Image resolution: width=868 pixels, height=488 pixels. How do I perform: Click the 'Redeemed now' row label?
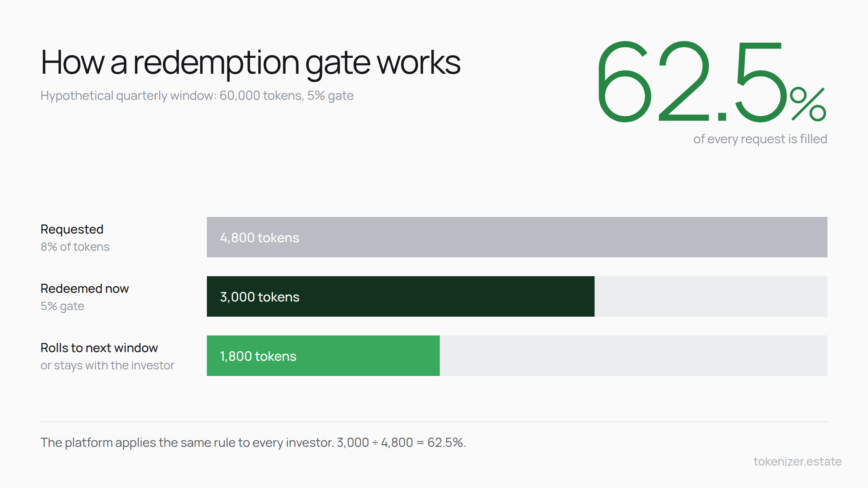tap(85, 289)
